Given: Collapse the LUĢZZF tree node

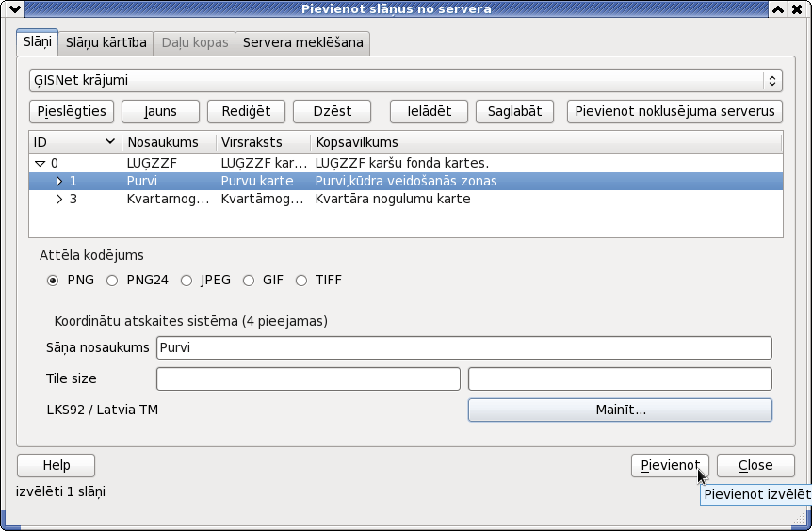Looking at the screenshot, I should 40,164.
